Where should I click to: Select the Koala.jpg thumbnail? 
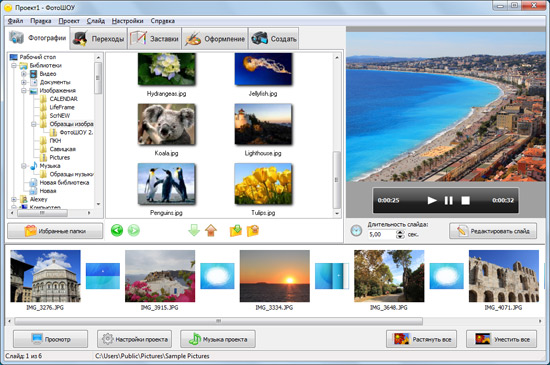point(167,124)
